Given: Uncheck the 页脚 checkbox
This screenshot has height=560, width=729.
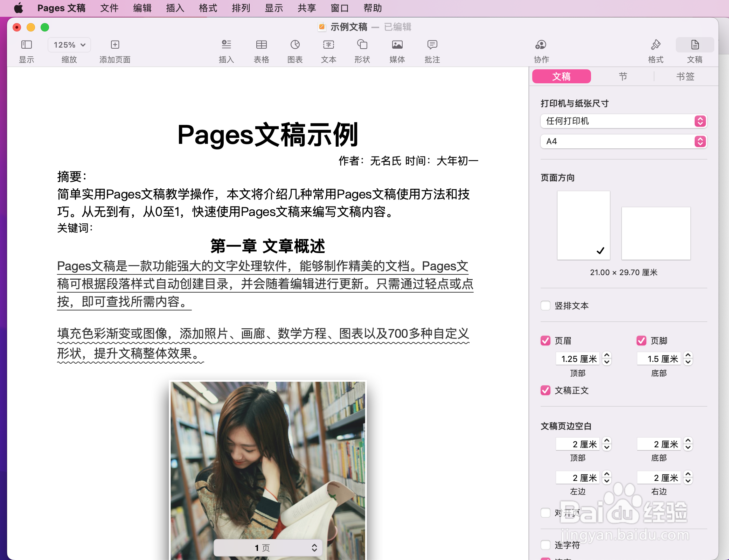Looking at the screenshot, I should pos(641,341).
